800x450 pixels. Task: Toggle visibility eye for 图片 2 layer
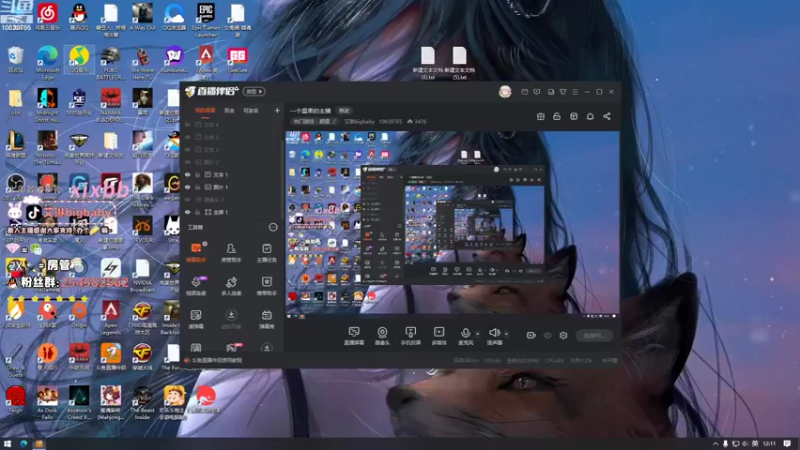[x=188, y=162]
